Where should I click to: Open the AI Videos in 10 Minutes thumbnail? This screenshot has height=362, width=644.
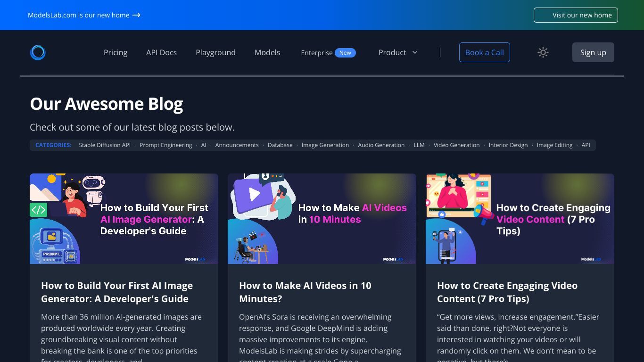[322, 219]
